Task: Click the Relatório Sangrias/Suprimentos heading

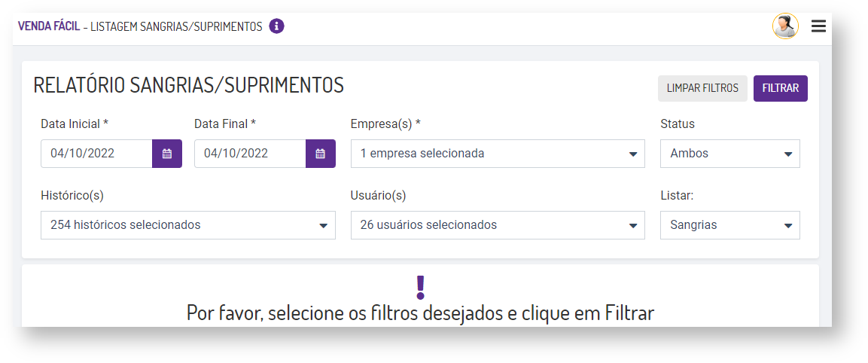Action: [x=188, y=86]
